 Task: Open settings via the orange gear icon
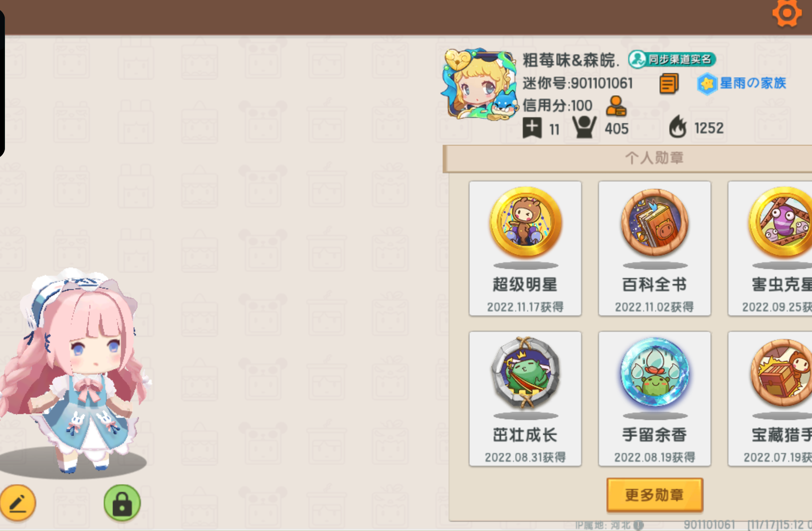[x=787, y=12]
